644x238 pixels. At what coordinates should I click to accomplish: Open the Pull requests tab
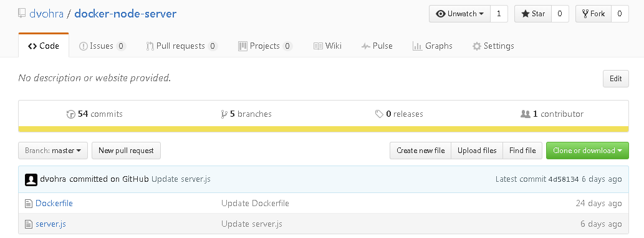(x=181, y=46)
